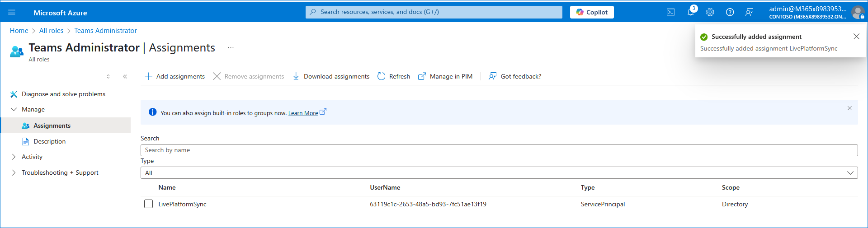Image resolution: width=868 pixels, height=228 pixels.
Task: Select the LivePlatformSync checkbox
Action: tap(148, 204)
